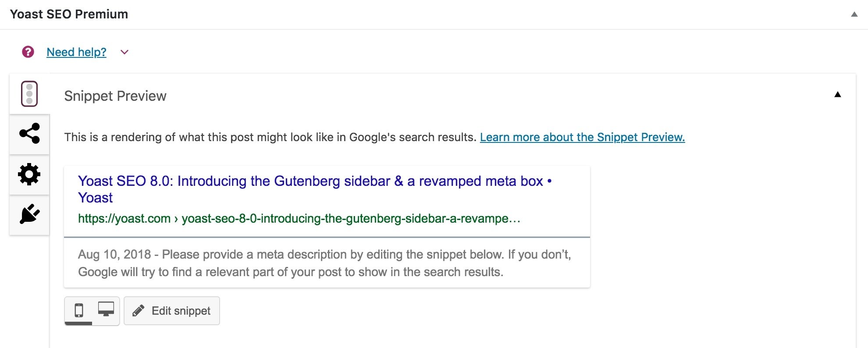
Task: Collapse the Yoast SEO Premium meta box
Action: (854, 14)
